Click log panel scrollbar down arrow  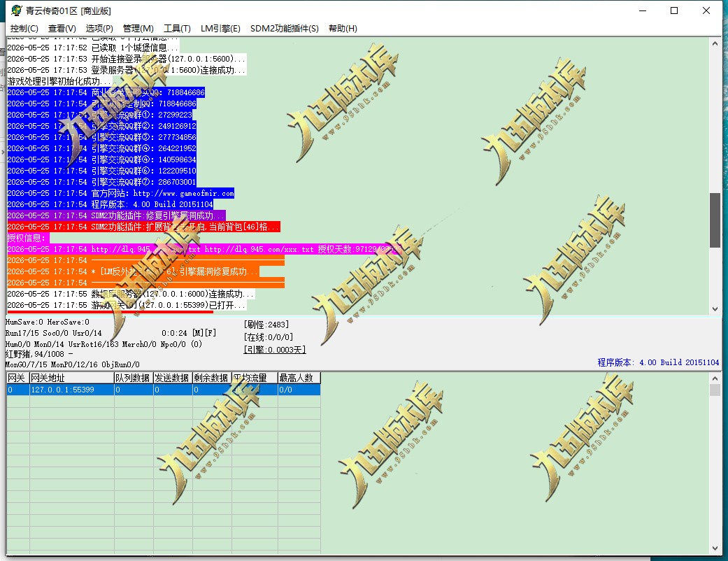click(715, 308)
